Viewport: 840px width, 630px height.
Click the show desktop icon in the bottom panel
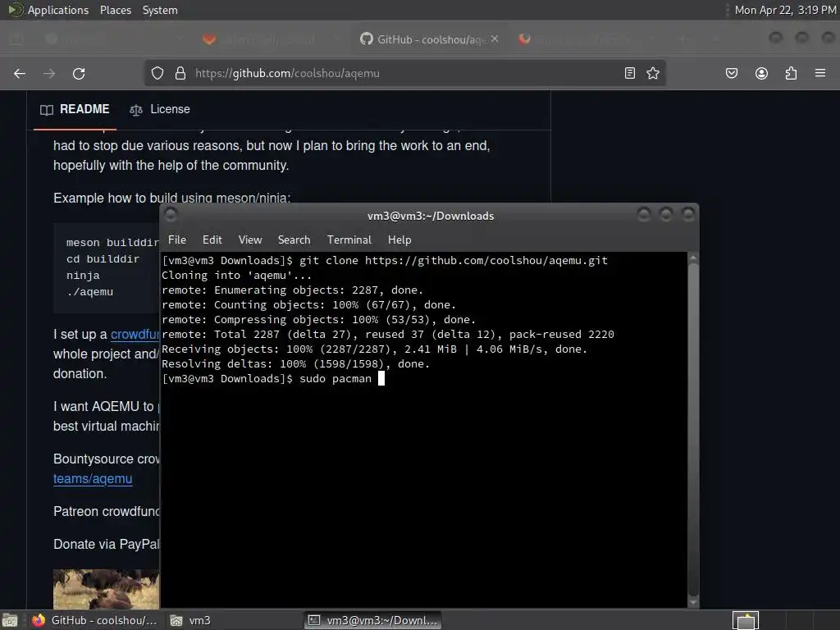tap(10, 620)
